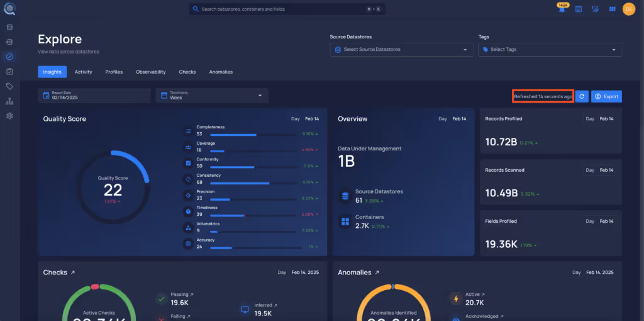Open notifications bell with 1424 badge
This screenshot has width=644, height=321.
[x=562, y=8]
